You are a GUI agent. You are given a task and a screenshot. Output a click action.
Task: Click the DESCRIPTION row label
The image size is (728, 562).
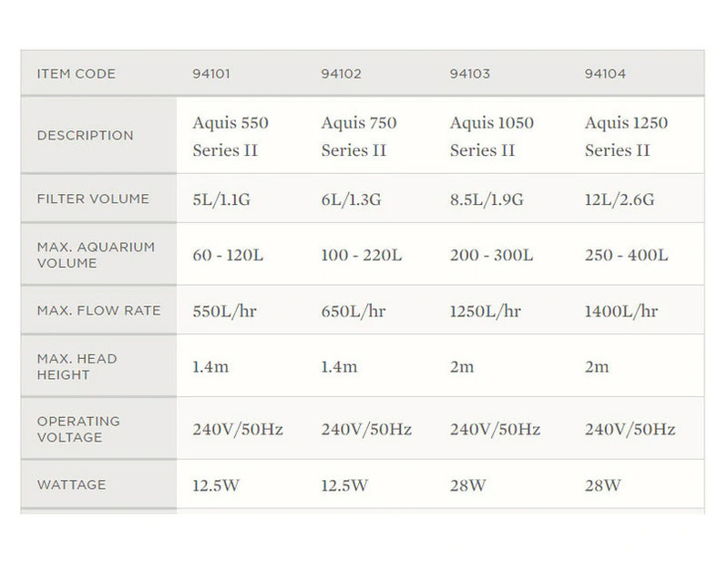click(x=85, y=136)
